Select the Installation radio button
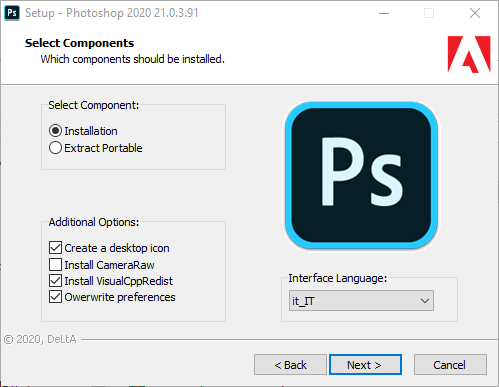499x387 pixels. point(55,131)
